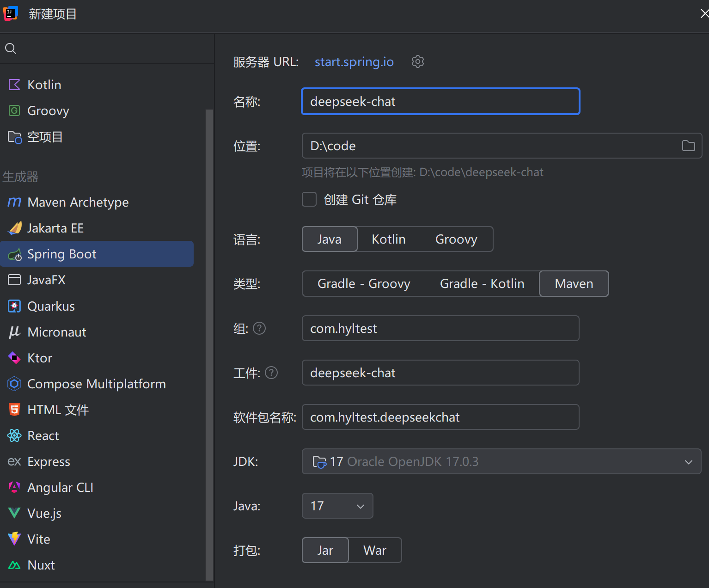
Task: Click the 软件包名称 package name field
Action: pyautogui.click(x=440, y=417)
